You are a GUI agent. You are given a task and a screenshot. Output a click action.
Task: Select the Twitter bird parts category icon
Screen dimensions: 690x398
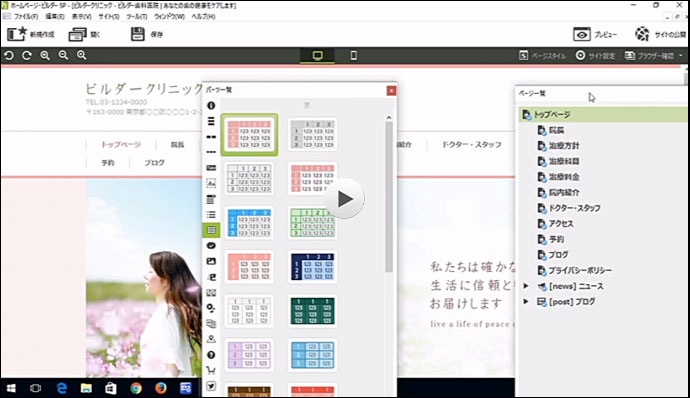point(211,386)
